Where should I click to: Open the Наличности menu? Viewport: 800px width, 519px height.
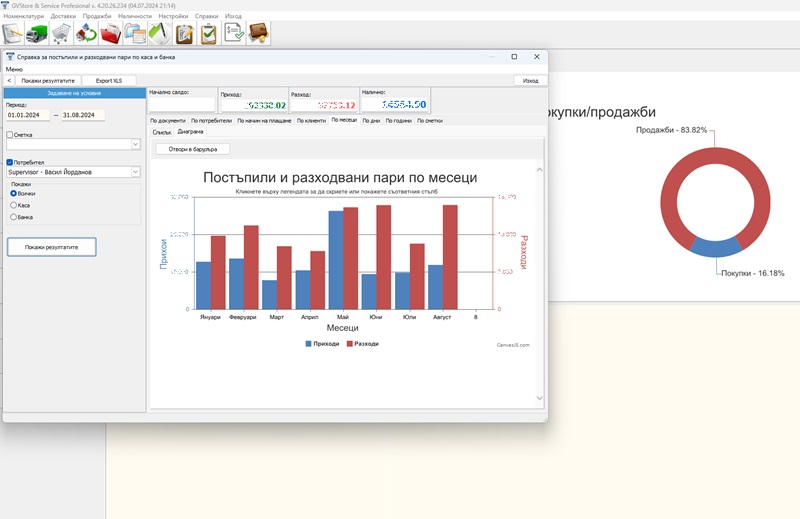click(135, 16)
